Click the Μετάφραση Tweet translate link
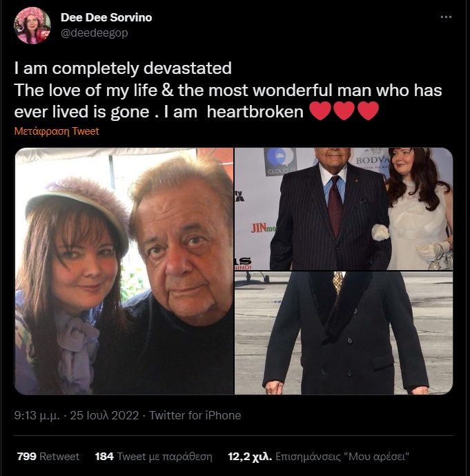This screenshot has height=476, width=470. pos(57,131)
